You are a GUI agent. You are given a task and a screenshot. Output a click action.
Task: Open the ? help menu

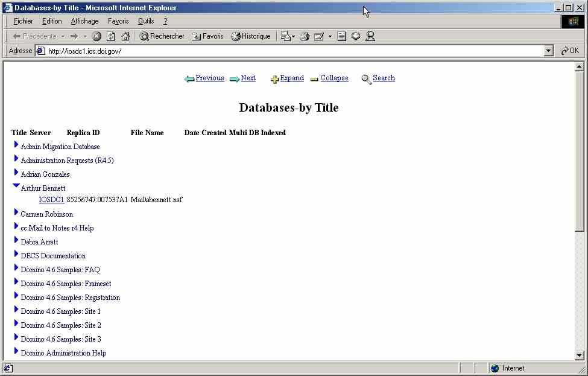pos(165,21)
